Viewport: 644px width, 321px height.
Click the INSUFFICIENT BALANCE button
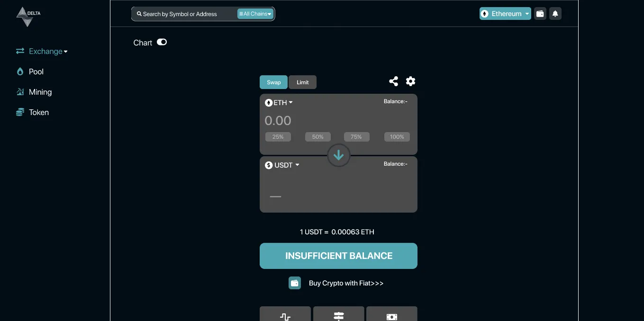coord(338,256)
